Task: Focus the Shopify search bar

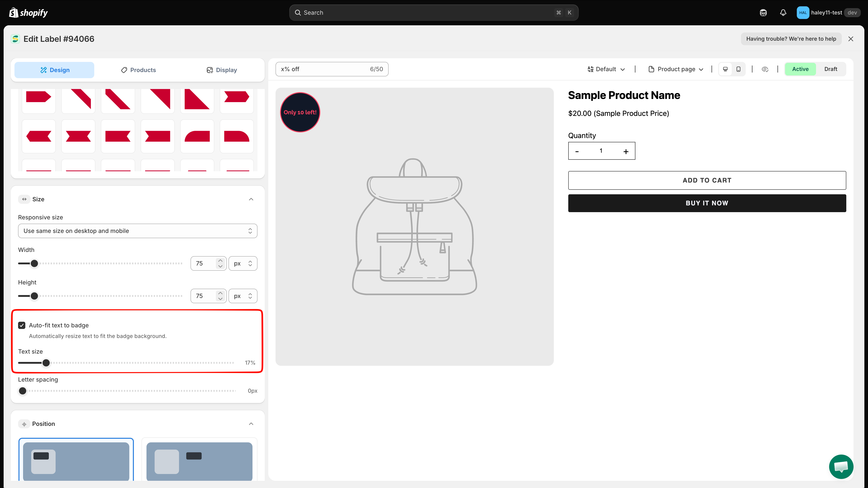Action: point(434,12)
